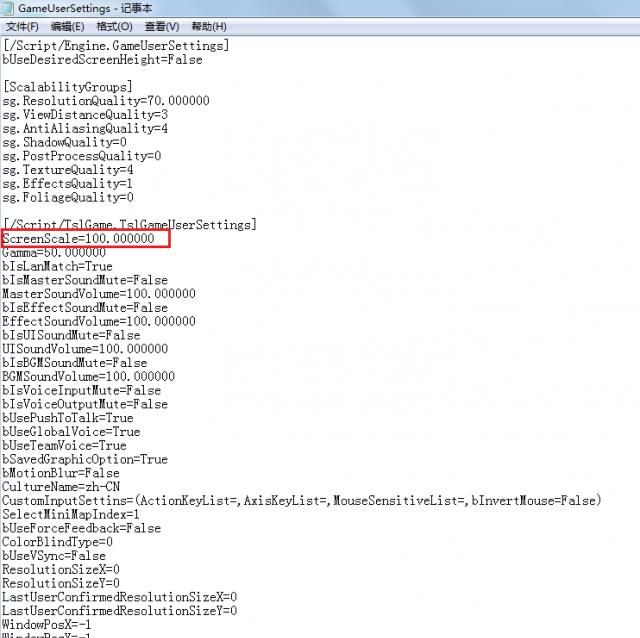Click LastUserConfirmedResolutionSizeY=0 line
640x638 pixels.
tap(120, 611)
